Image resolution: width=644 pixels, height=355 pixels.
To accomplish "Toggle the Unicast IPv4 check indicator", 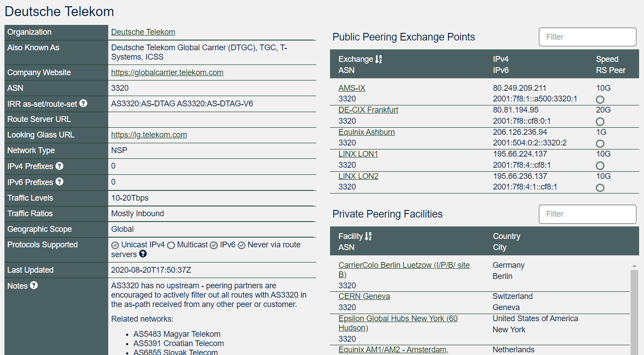I will [115, 245].
